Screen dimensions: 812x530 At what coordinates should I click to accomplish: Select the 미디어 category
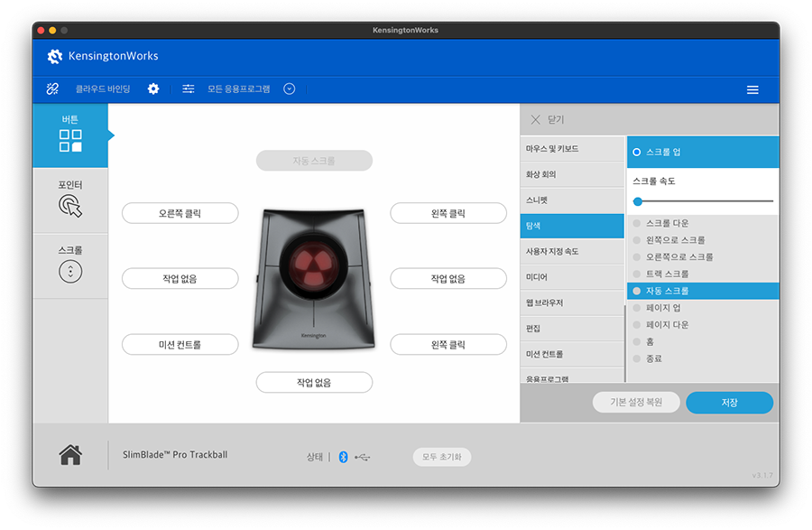572,277
